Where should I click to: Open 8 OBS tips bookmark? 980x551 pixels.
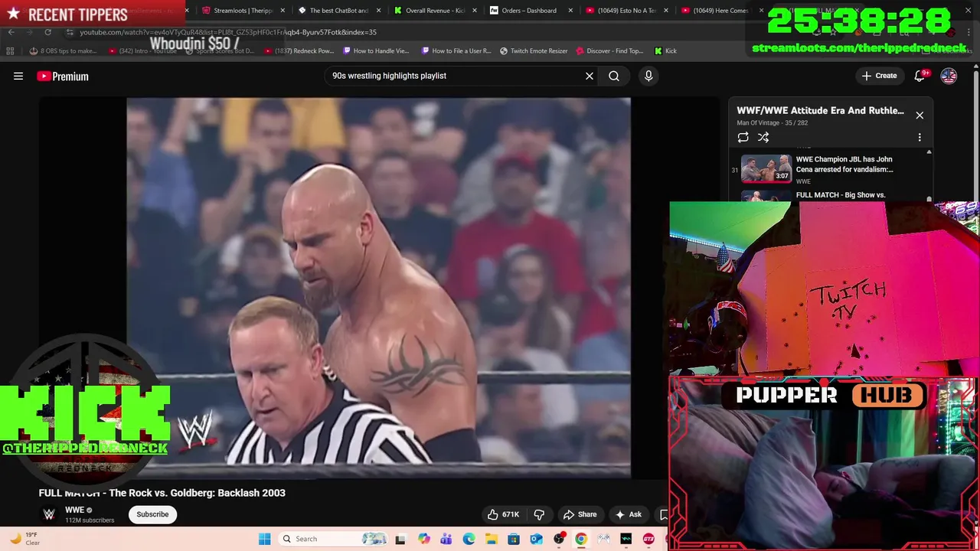(x=64, y=51)
